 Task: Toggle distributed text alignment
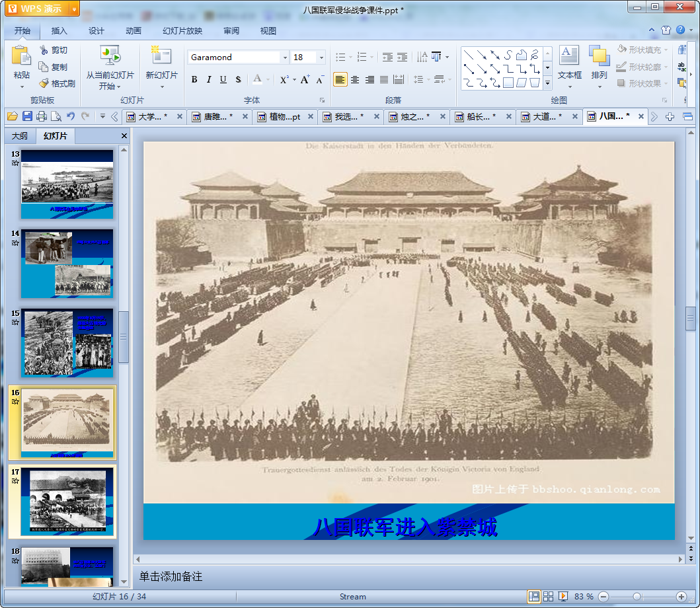click(399, 79)
